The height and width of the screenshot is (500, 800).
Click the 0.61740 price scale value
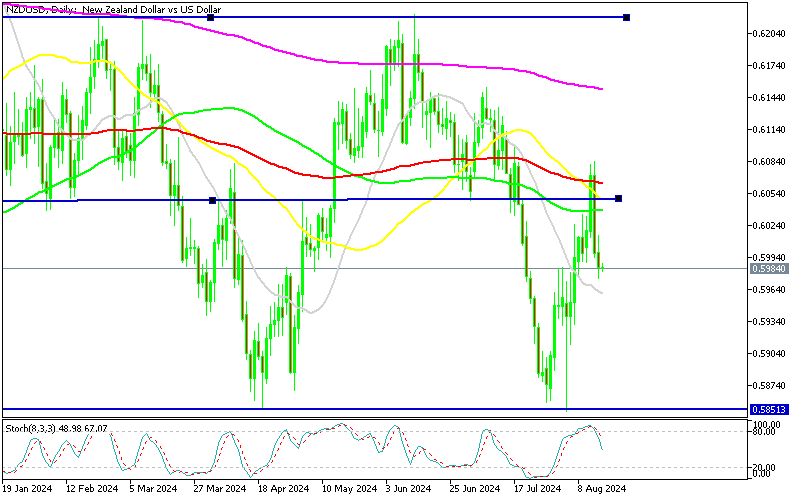click(770, 66)
